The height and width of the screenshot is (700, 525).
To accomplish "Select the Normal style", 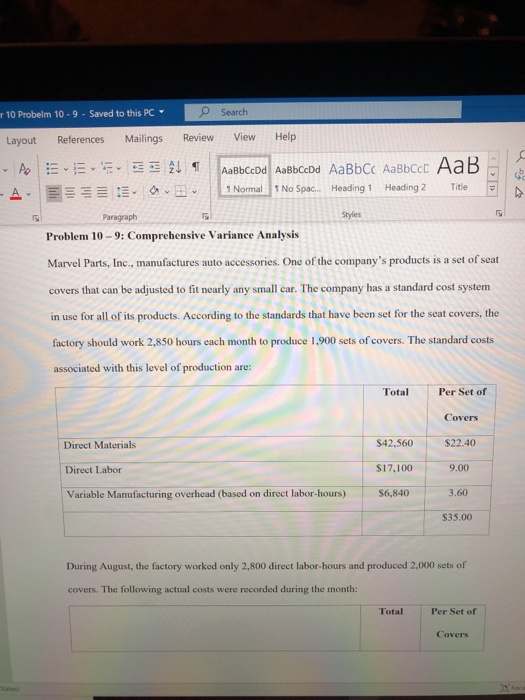I will (244, 178).
